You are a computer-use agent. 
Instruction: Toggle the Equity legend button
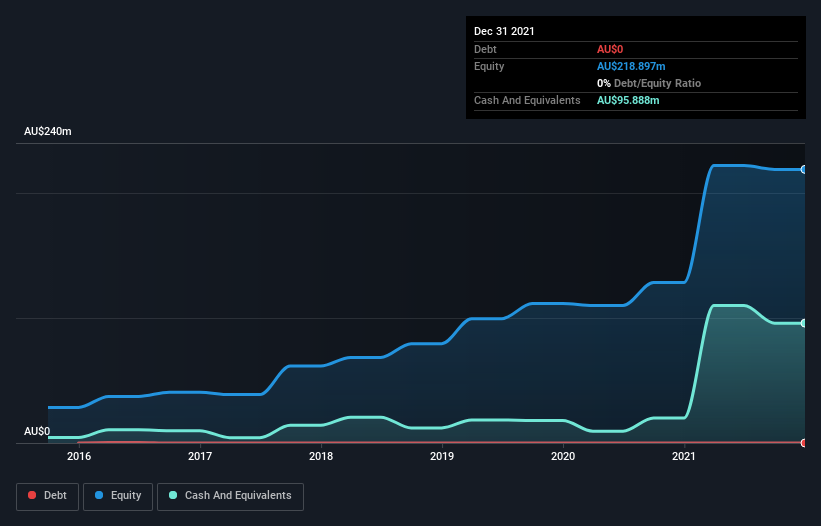tap(118, 496)
